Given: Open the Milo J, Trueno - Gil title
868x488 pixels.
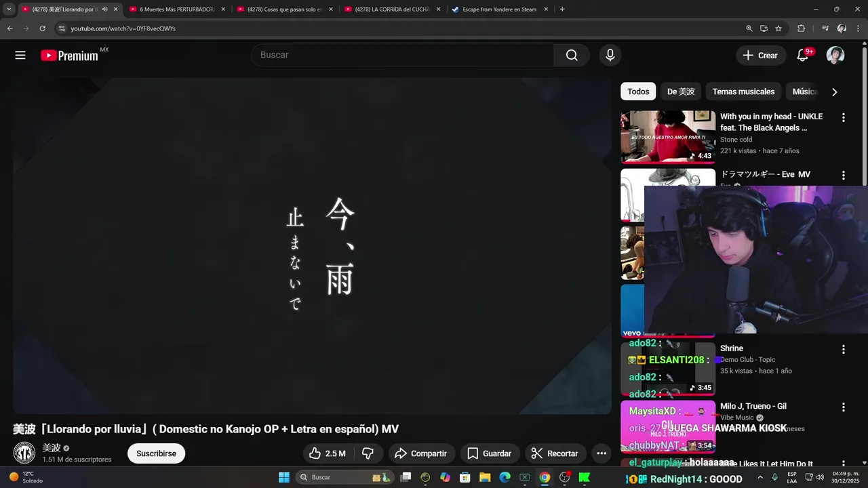Looking at the screenshot, I should [x=753, y=406].
